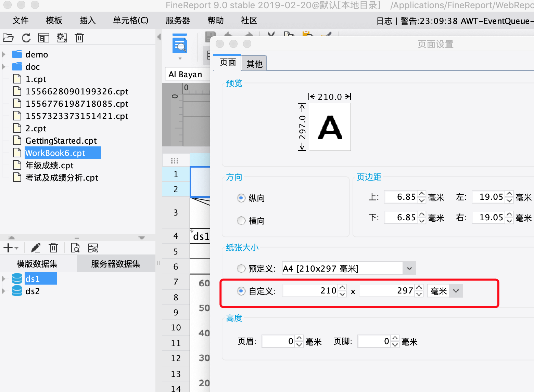Open the 单元格(C) menu
Viewport: 534px width, 392px height.
[131, 21]
